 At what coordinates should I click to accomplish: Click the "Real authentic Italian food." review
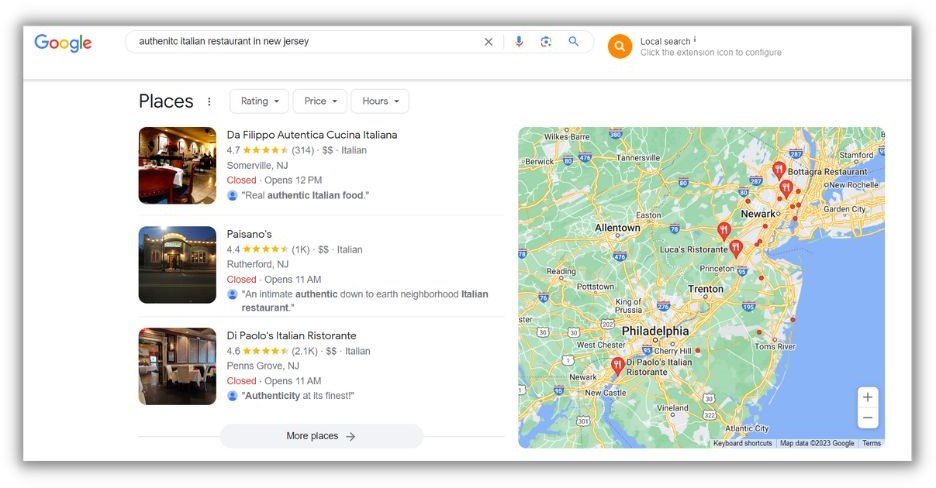coord(305,195)
